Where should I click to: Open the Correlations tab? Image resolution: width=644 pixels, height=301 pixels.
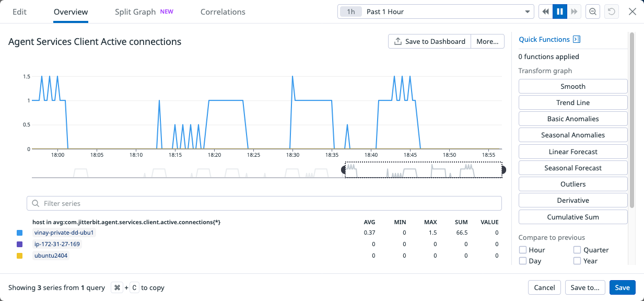pyautogui.click(x=223, y=11)
